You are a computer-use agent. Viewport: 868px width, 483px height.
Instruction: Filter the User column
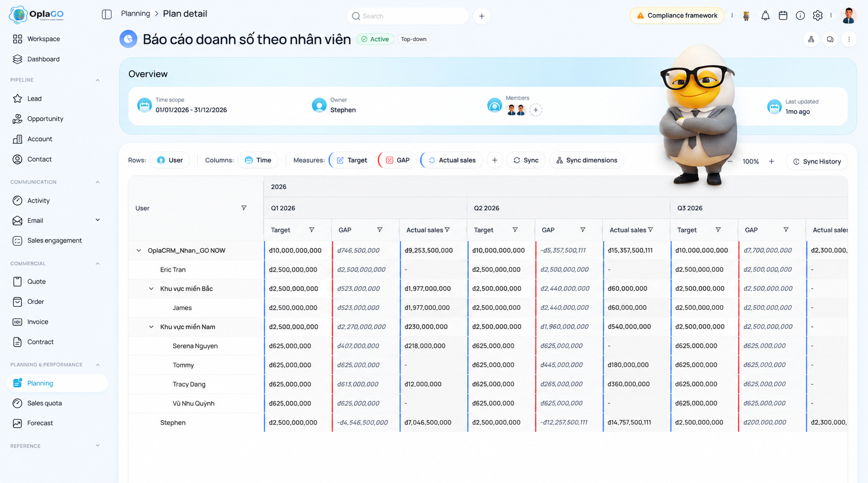click(244, 208)
